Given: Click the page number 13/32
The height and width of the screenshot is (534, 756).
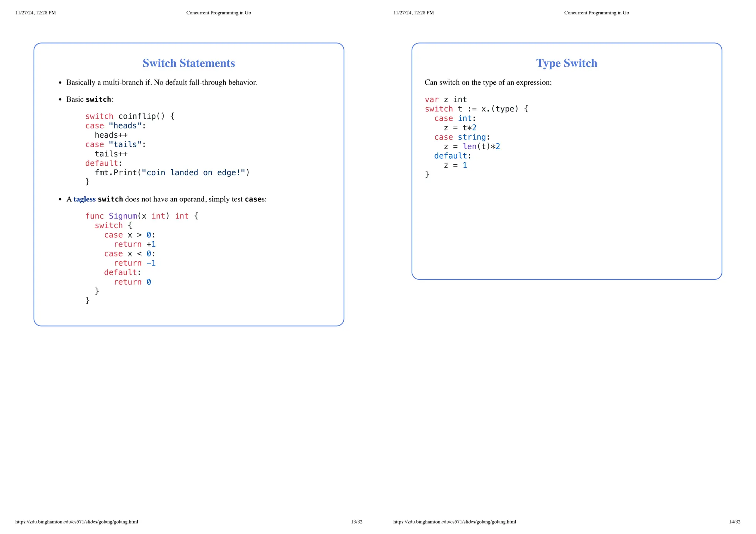Looking at the screenshot, I should (x=357, y=522).
